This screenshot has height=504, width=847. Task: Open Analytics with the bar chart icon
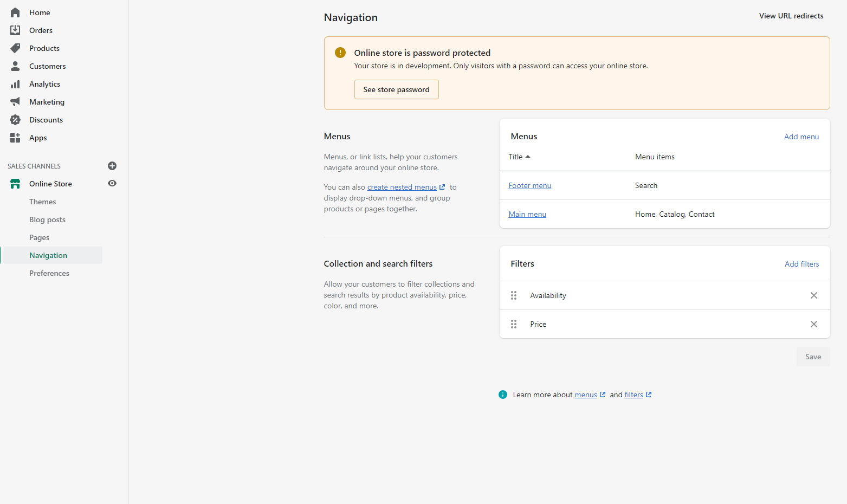point(15,83)
